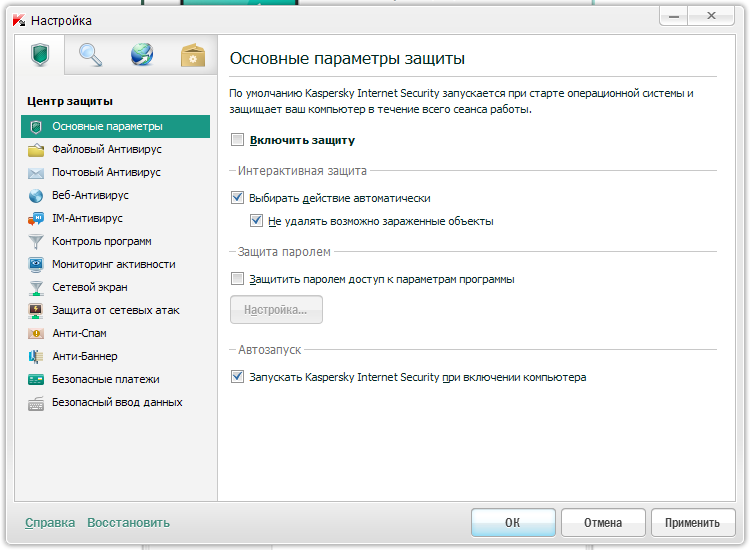The height and width of the screenshot is (550, 750).
Task: Close the Настройка window
Action: tap(711, 16)
